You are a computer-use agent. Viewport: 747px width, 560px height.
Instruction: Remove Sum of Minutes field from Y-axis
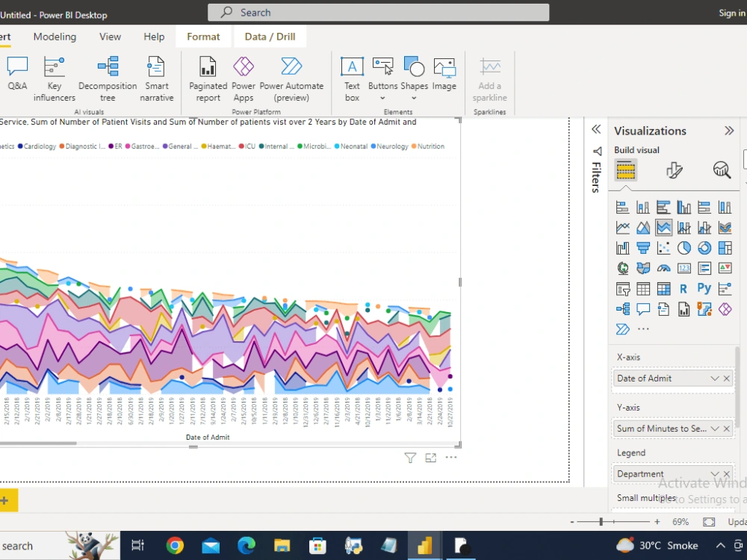coord(727,429)
